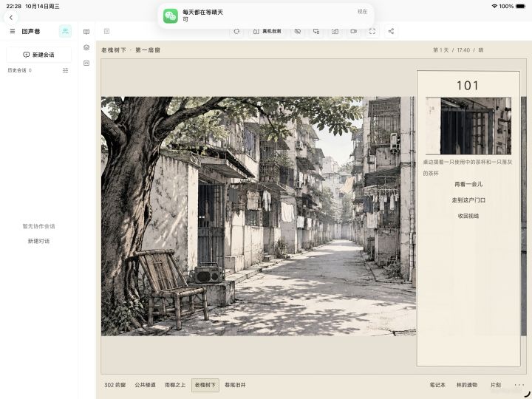Click the battery icon in status bar
The image size is (532, 399).
(521, 6)
